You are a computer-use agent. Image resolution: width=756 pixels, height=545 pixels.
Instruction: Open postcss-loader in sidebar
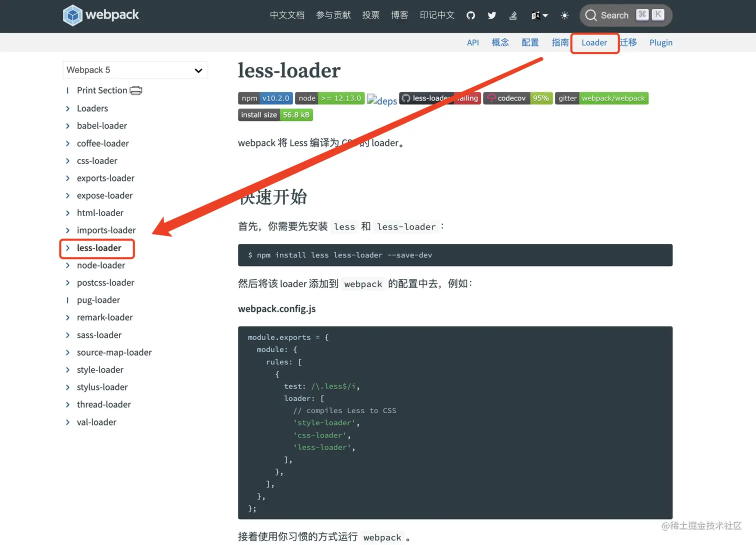pyautogui.click(x=105, y=283)
